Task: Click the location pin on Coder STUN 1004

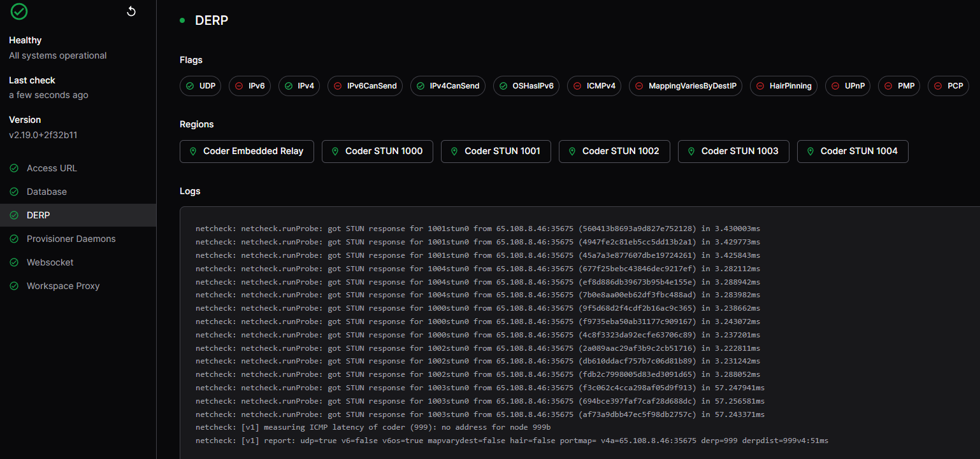Action: [811, 152]
